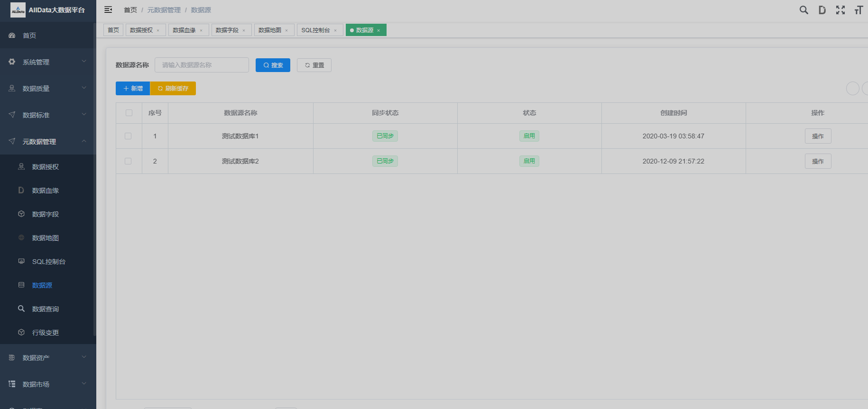Click the 数据授权 submenu icon

[21, 167]
